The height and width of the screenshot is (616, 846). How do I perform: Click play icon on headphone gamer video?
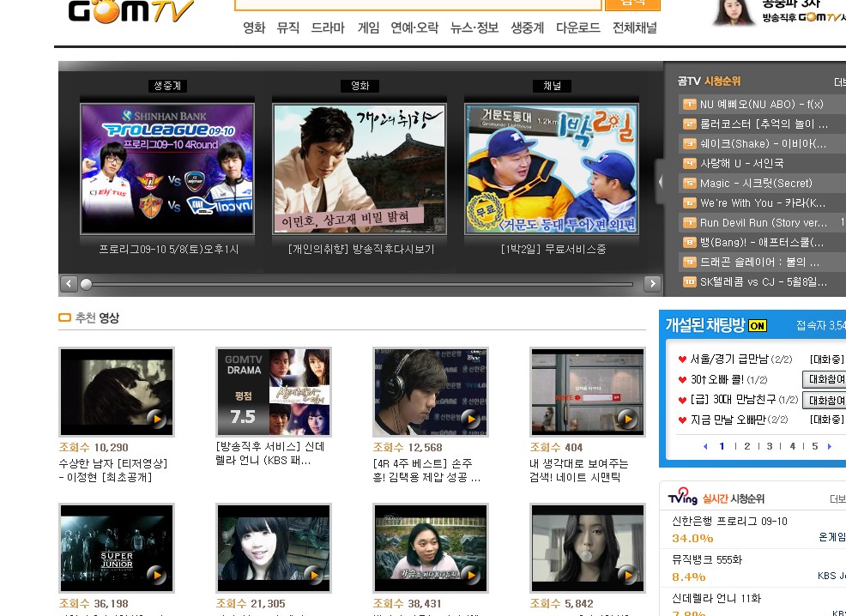point(470,419)
